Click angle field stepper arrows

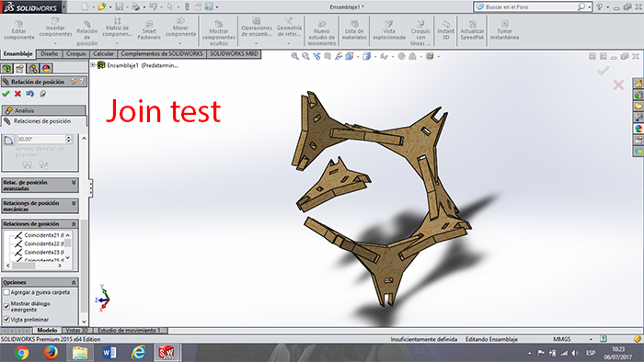click(x=69, y=140)
